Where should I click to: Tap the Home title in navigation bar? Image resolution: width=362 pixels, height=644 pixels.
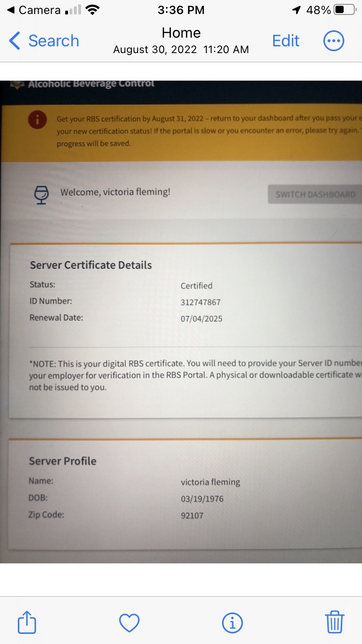pos(181,33)
